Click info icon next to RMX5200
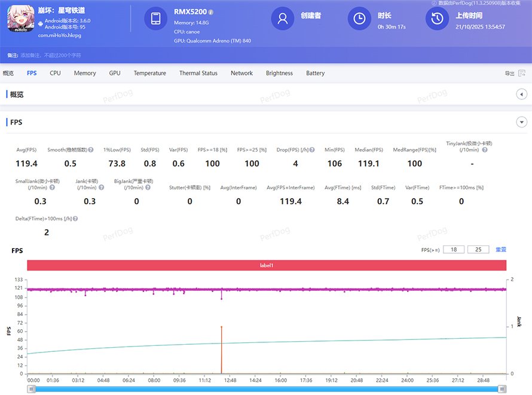Viewport: 532px width, 395px height. tap(211, 12)
